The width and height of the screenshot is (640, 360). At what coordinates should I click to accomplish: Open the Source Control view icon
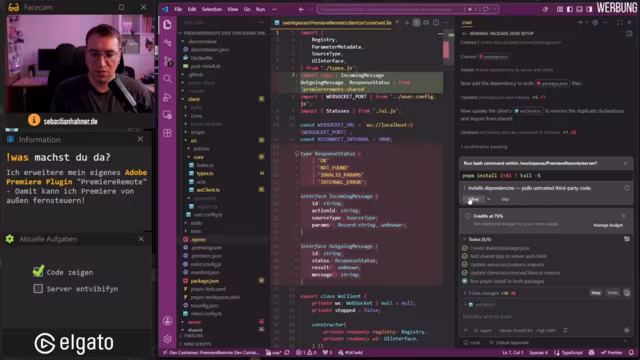pos(167,61)
